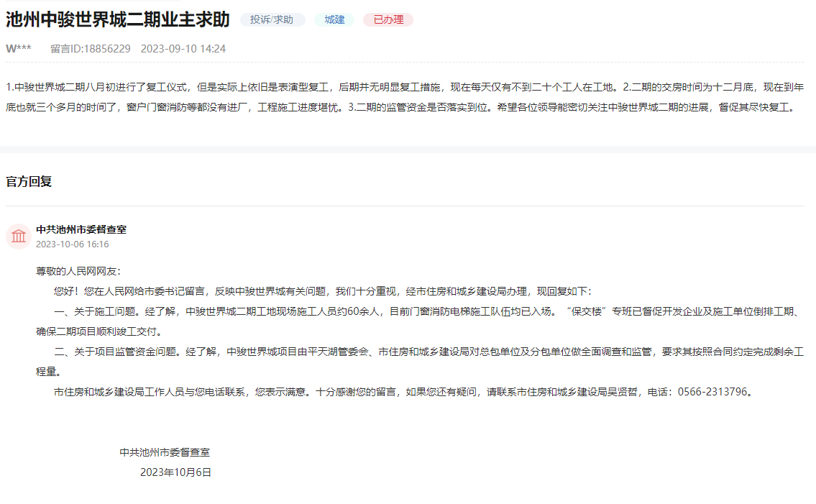
Task: Click the username W***
Action: [19, 48]
